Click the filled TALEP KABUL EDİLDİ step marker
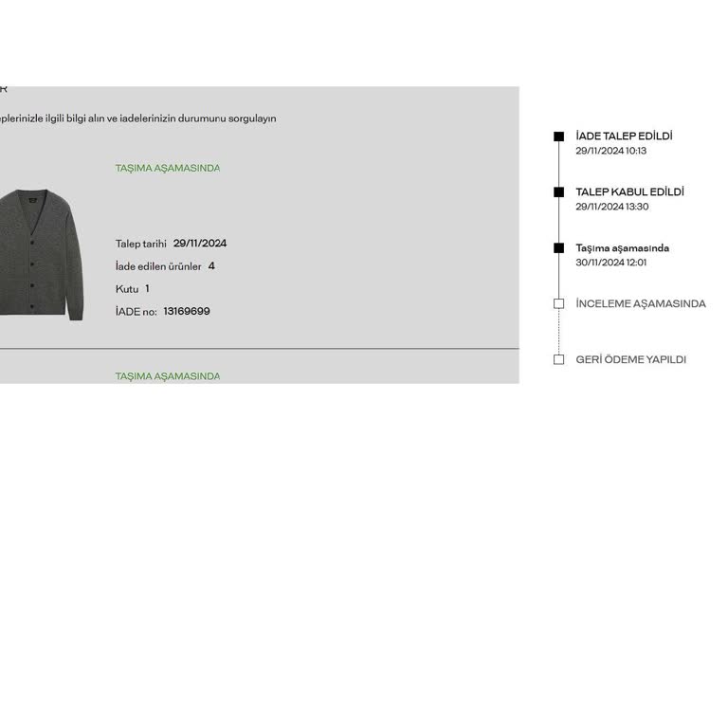Screen dimensions: 728x728 pos(558,192)
